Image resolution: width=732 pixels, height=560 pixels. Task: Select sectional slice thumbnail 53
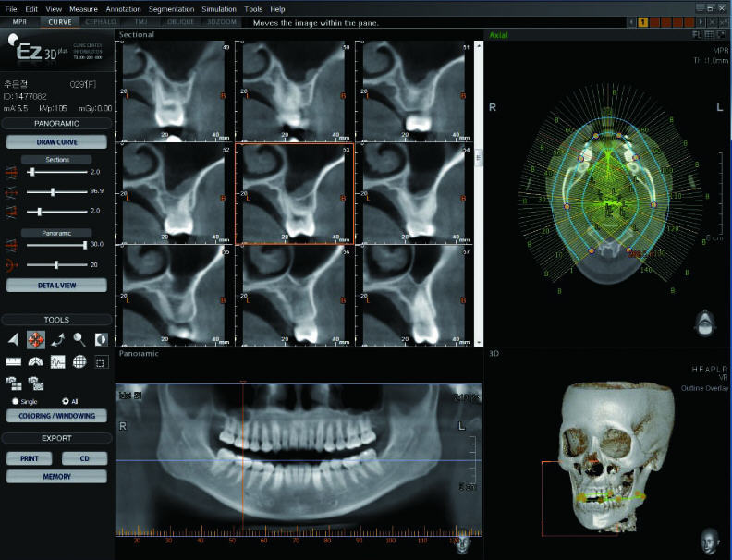[295, 193]
